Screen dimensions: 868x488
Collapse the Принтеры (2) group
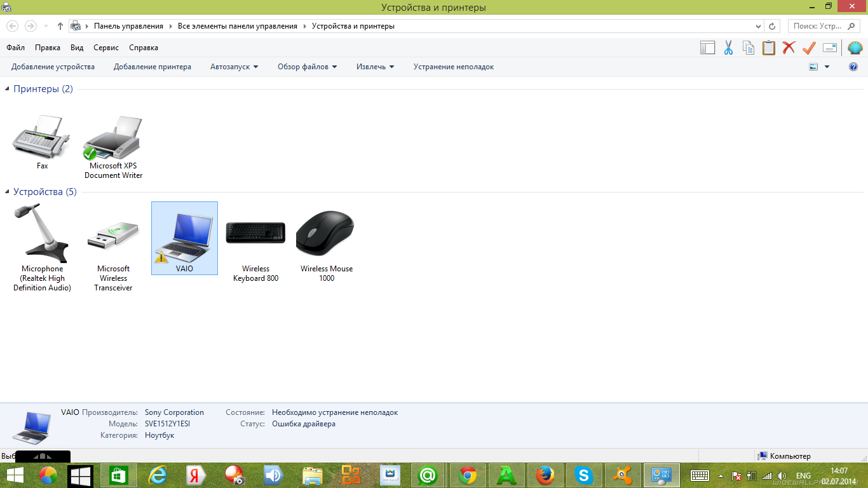(8, 90)
